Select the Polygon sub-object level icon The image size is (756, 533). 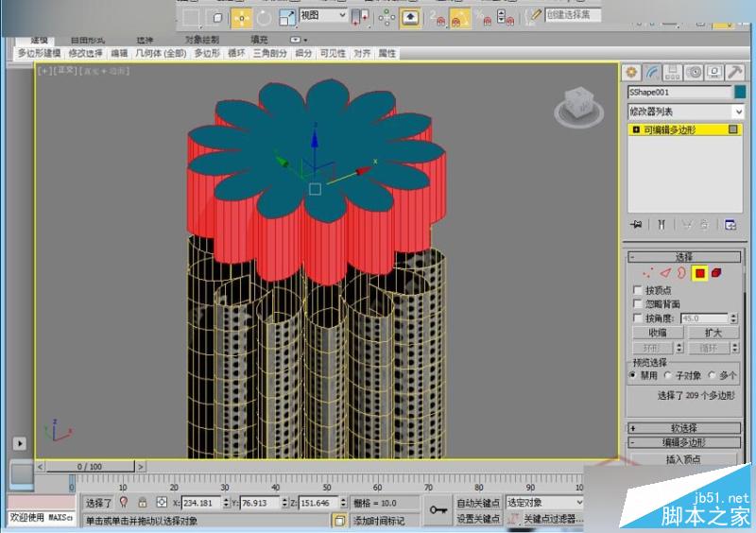[699, 273]
